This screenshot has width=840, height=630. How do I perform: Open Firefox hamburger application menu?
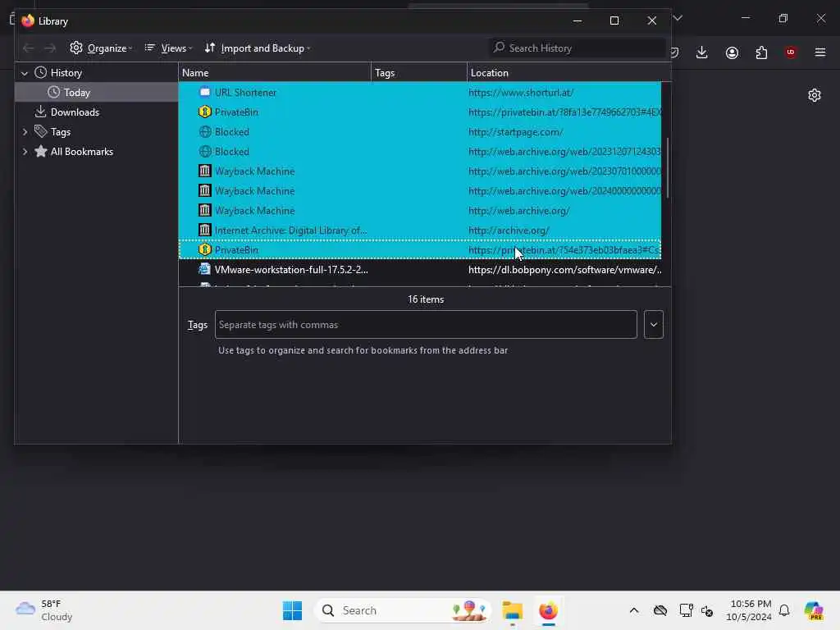820,52
